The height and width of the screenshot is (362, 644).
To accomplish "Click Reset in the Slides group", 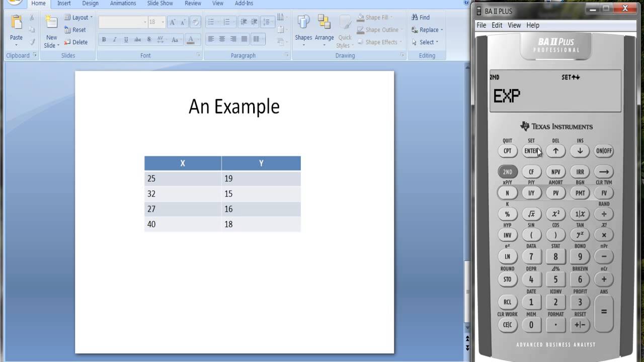I will (x=75, y=30).
